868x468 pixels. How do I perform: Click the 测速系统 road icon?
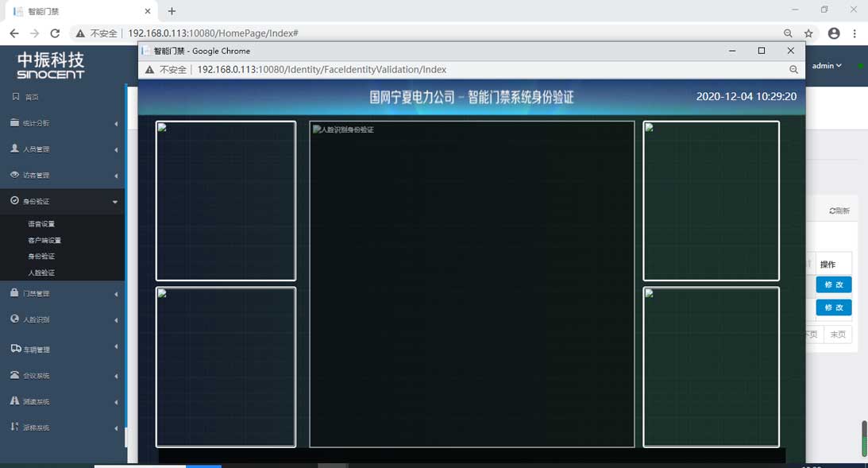(x=15, y=401)
